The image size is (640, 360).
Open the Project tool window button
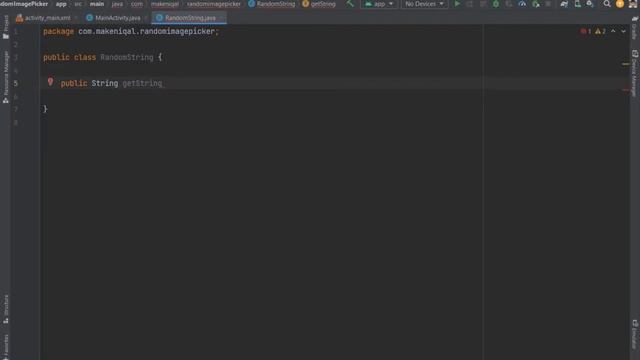pos(6,27)
